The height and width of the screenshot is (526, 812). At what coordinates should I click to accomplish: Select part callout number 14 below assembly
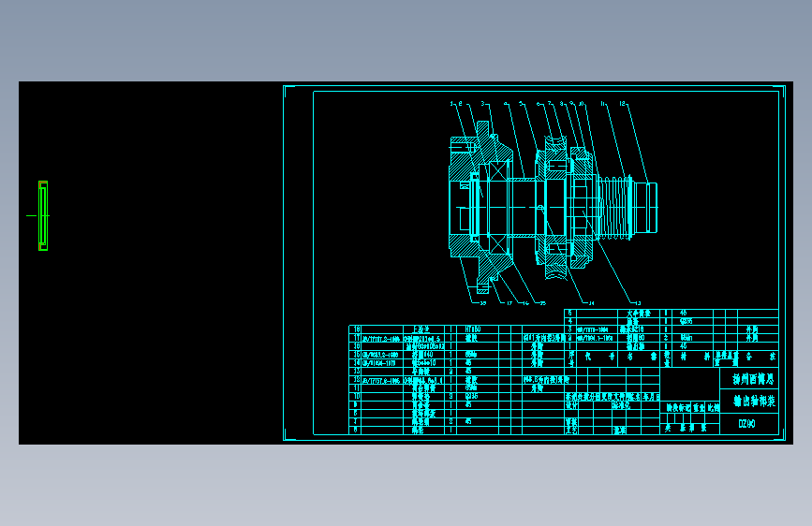pyautogui.click(x=591, y=303)
